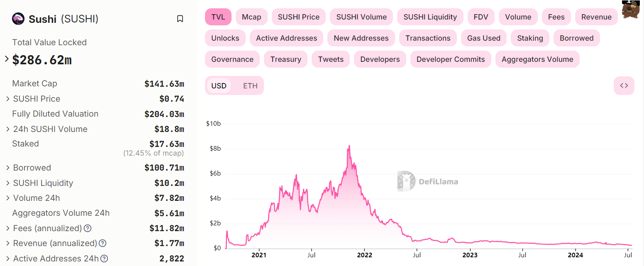Enable the Fees chart metric
The image size is (644, 266).
point(556,17)
